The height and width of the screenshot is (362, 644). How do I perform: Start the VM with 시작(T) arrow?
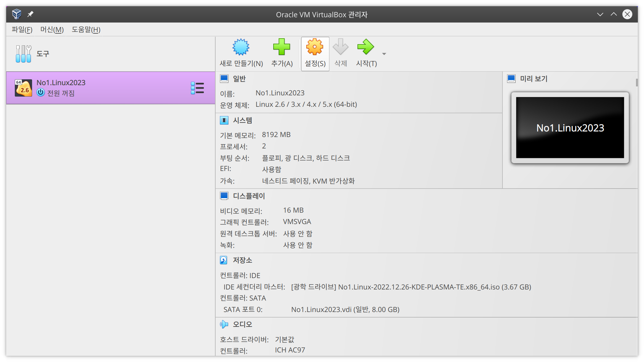click(x=366, y=47)
